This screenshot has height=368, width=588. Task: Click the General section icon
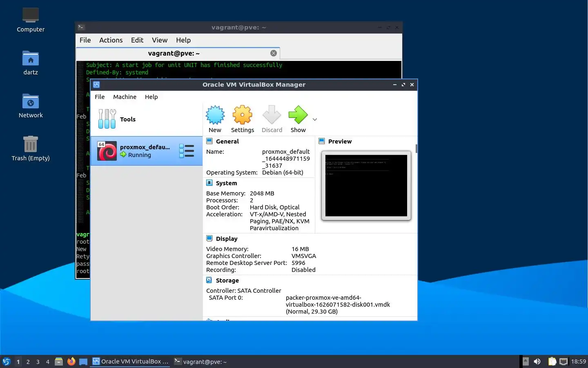pyautogui.click(x=209, y=141)
